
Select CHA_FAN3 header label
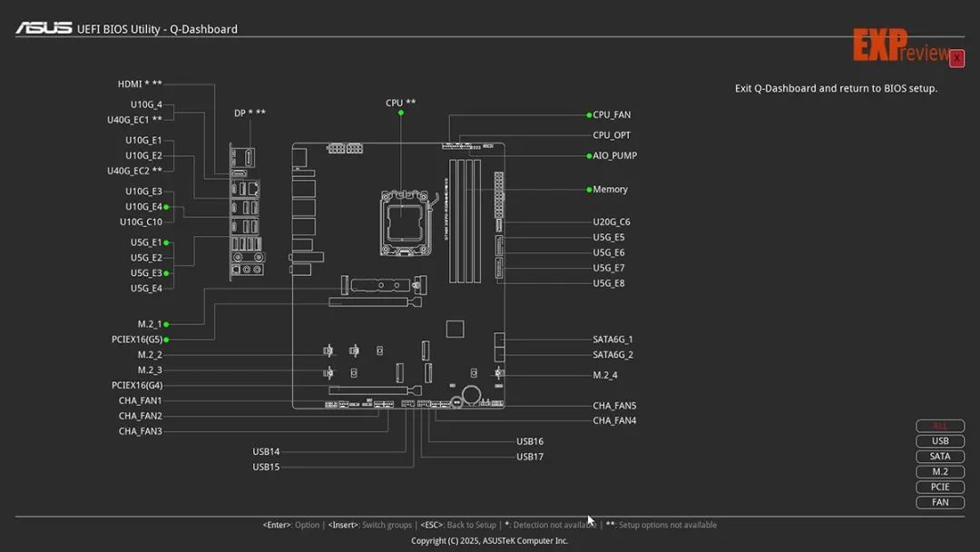coord(140,431)
